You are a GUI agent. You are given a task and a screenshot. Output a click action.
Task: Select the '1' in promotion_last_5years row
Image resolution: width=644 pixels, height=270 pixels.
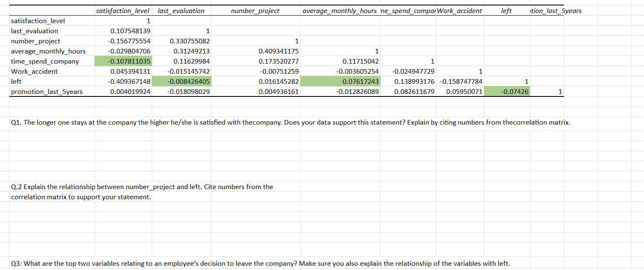click(547, 91)
